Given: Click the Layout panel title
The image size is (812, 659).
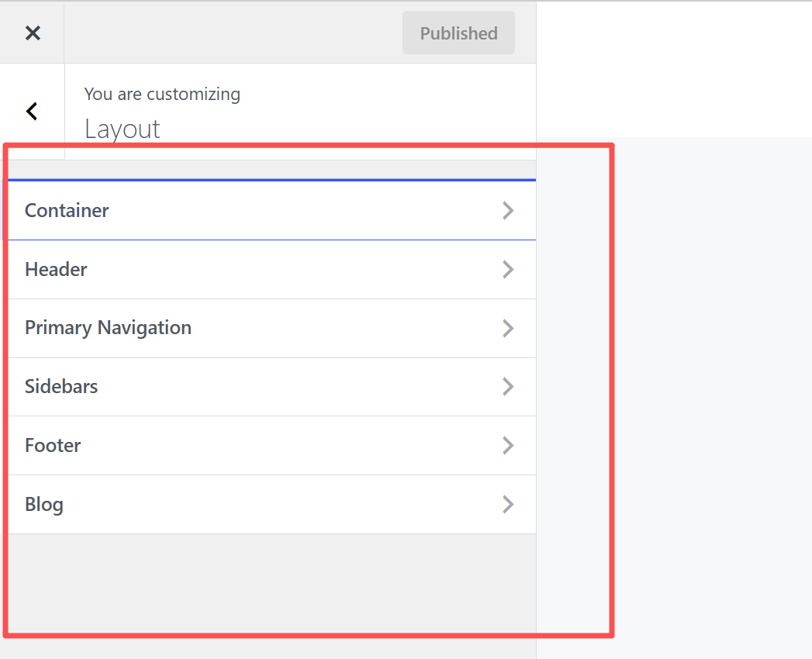Looking at the screenshot, I should [123, 129].
